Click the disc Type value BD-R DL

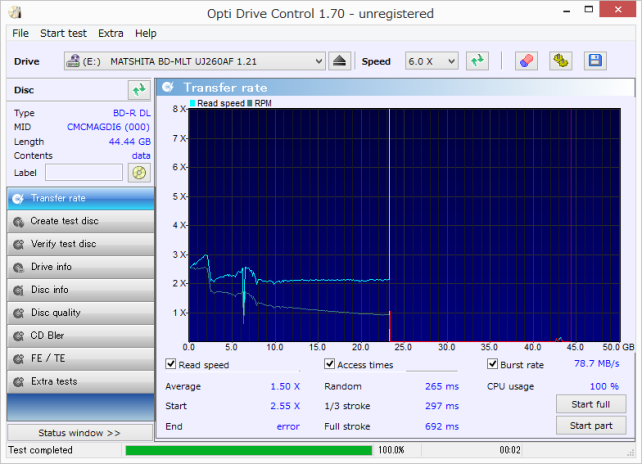[x=132, y=113]
